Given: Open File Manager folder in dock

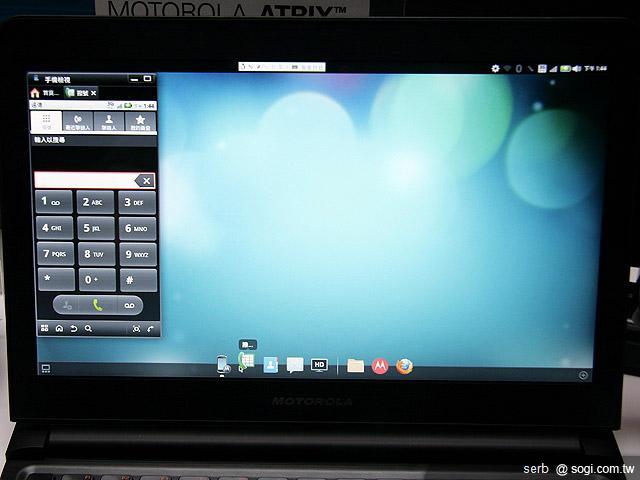Looking at the screenshot, I should coord(356,366).
